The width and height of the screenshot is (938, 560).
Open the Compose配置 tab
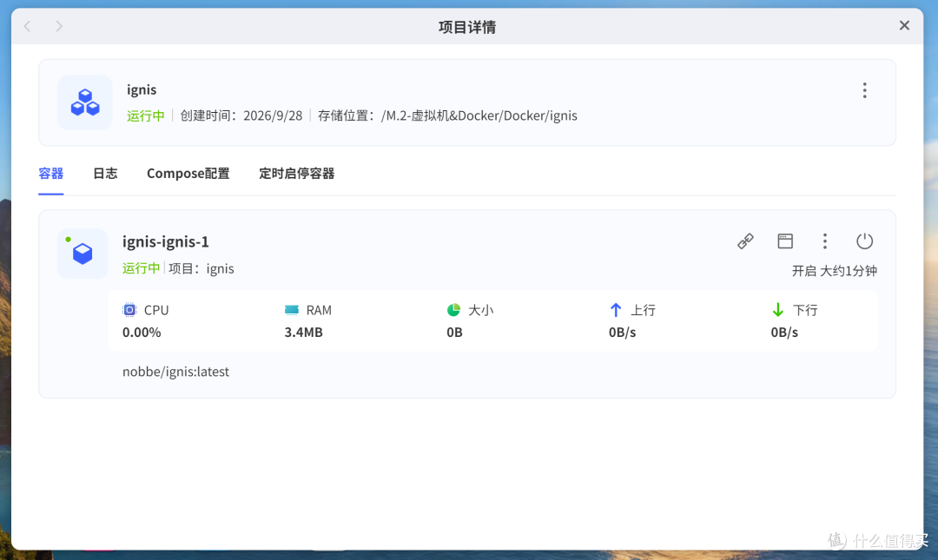(188, 174)
